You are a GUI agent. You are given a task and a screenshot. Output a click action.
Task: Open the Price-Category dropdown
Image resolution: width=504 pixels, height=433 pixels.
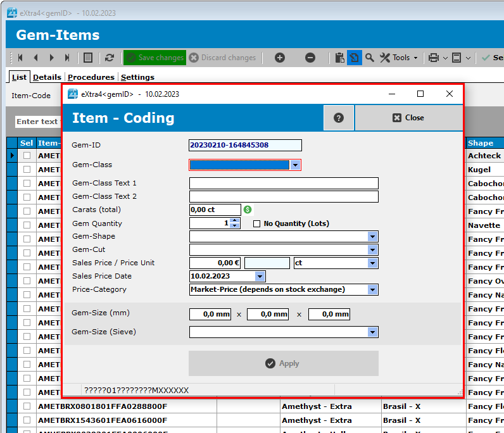click(372, 290)
